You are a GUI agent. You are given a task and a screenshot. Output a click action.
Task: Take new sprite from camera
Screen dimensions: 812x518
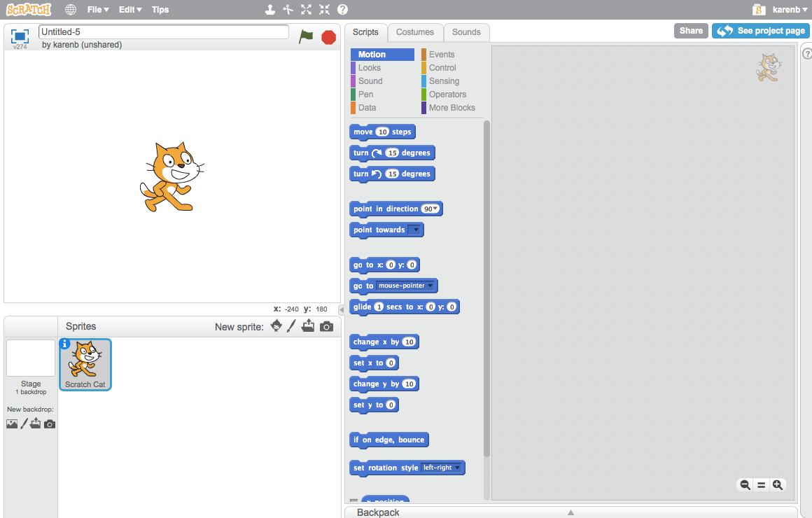click(326, 326)
